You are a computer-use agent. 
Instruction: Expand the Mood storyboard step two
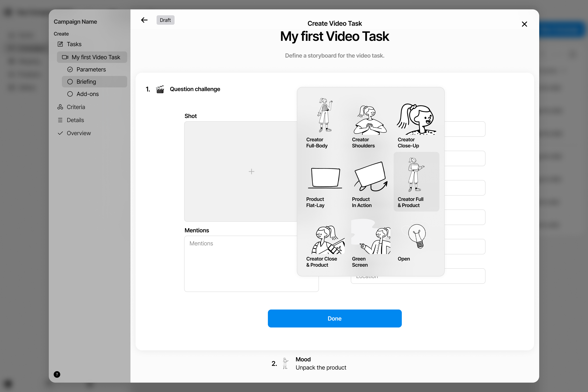[x=321, y=363]
